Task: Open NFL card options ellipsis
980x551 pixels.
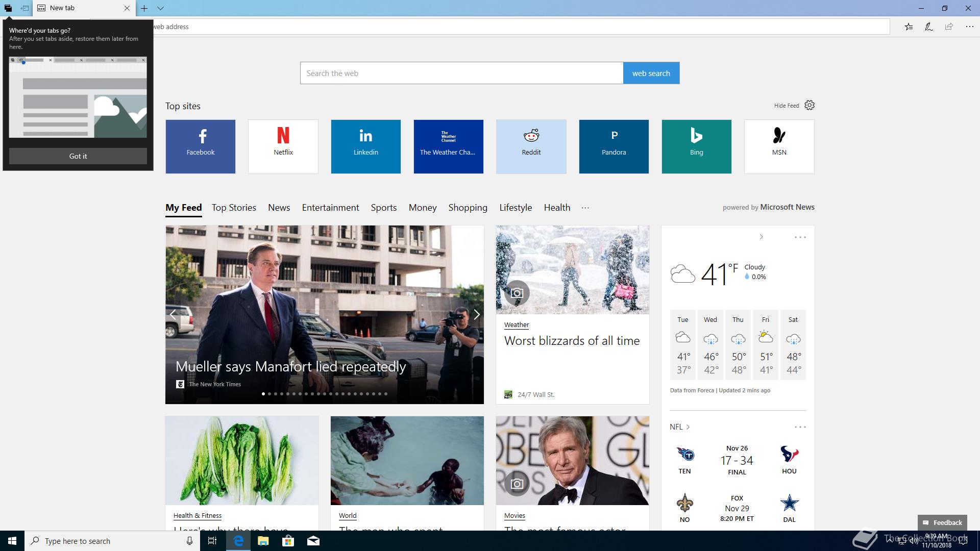Action: (x=800, y=427)
